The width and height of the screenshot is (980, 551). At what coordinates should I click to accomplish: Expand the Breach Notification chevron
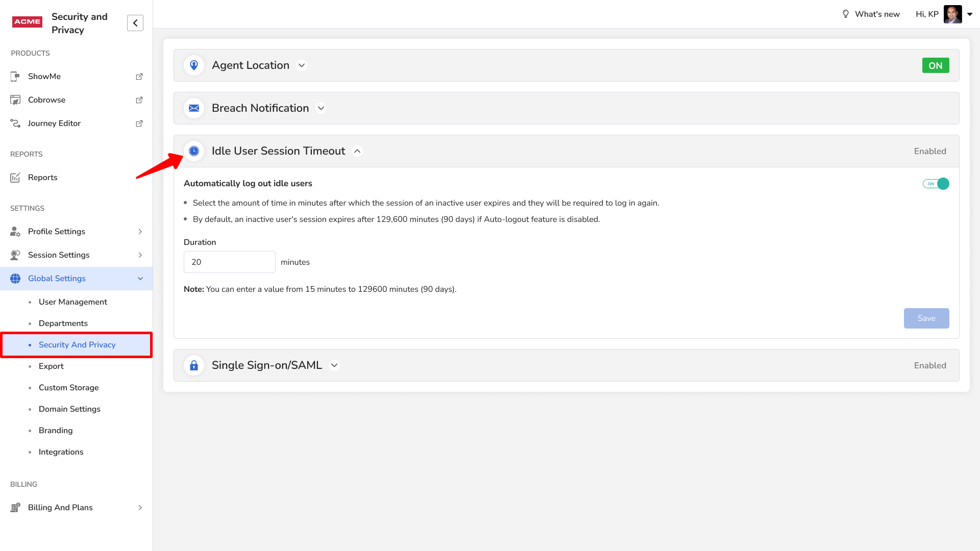(x=321, y=108)
